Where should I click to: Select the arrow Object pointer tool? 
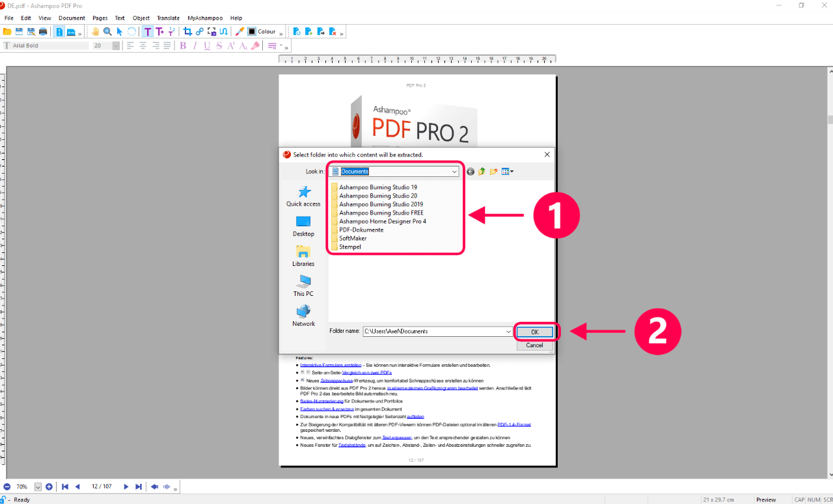tap(119, 31)
